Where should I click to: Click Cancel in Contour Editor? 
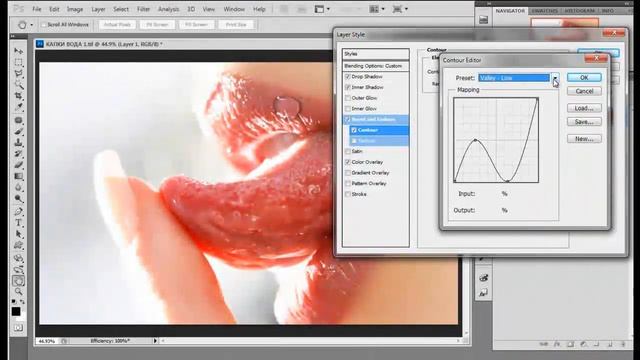584,91
